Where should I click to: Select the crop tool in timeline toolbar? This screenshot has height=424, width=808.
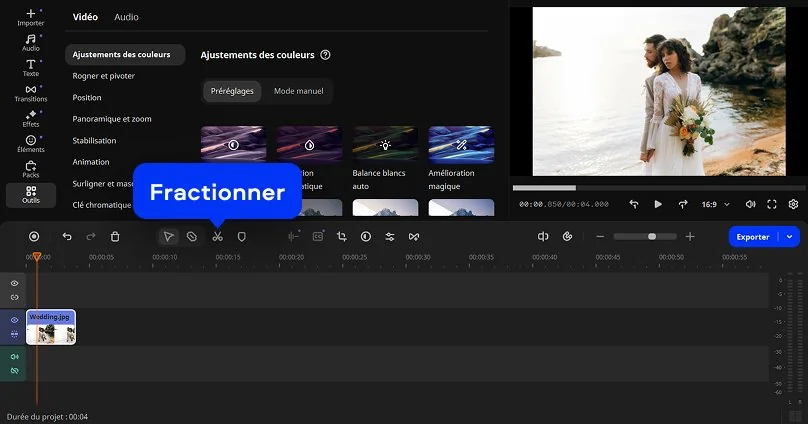[341, 237]
